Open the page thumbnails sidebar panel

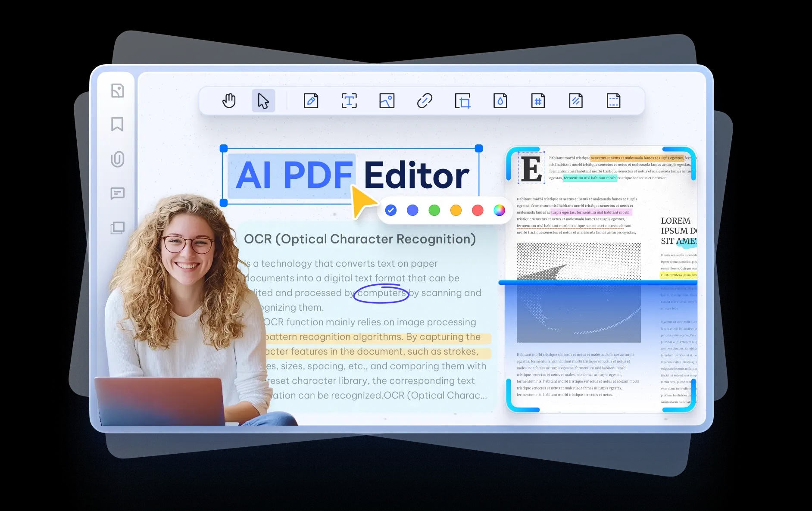(x=117, y=91)
